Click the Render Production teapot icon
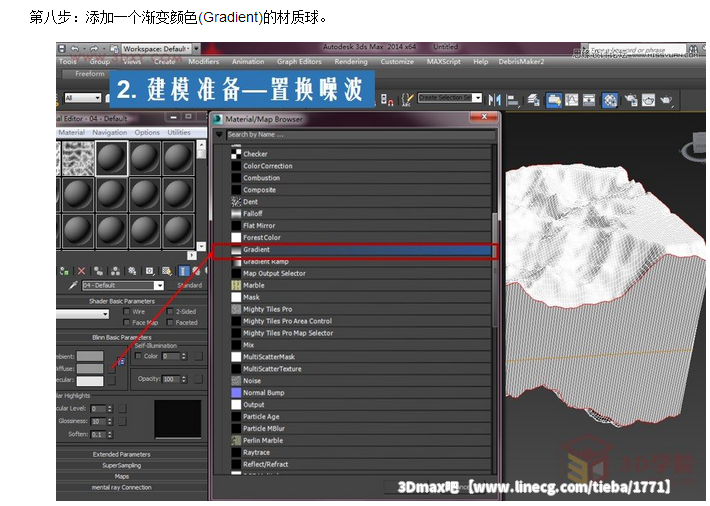The height and width of the screenshot is (506, 710). (666, 99)
